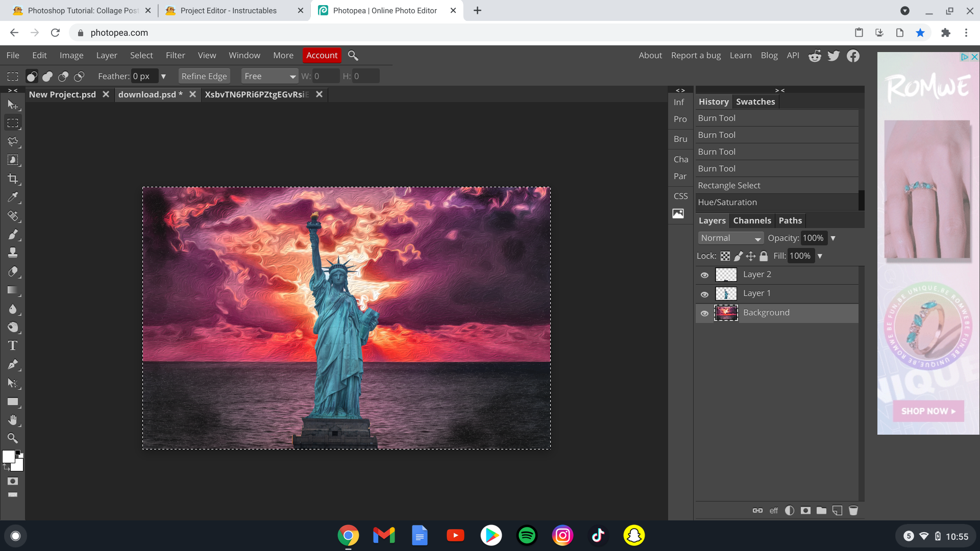Click the search magnifier in menu bar
This screenshot has width=980, height=551.
353,55
